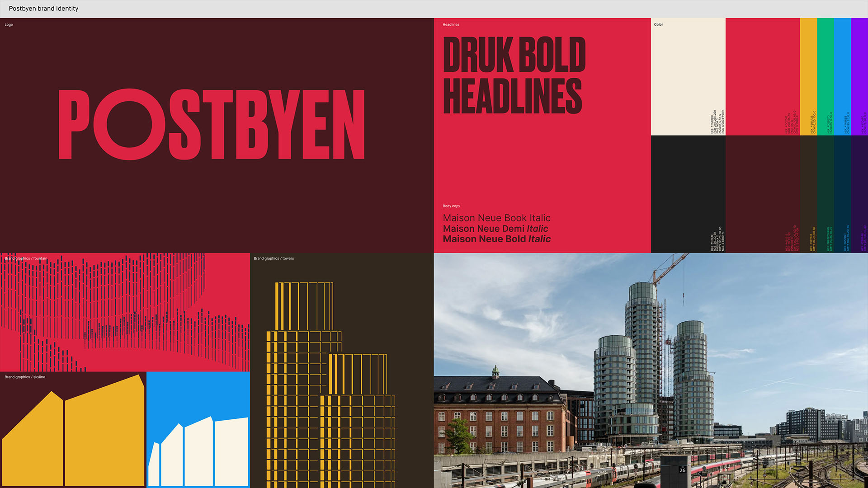
Task: Click the red POSTBYEN logo wordmark
Action: tap(212, 124)
